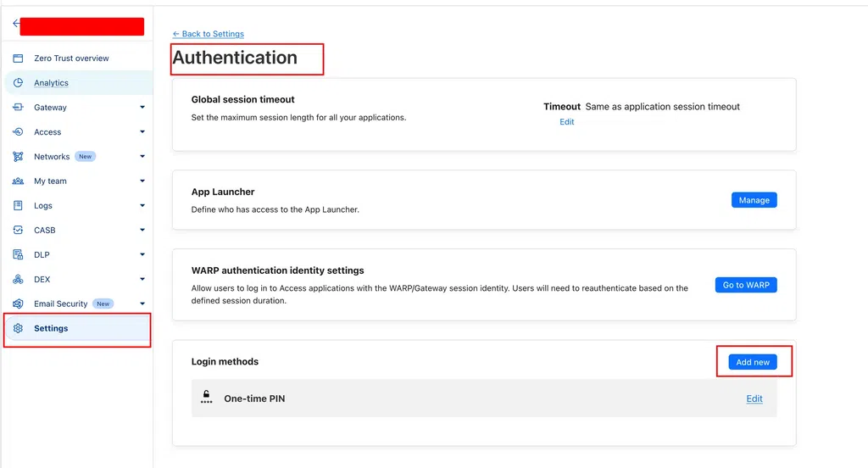Viewport: 868px width, 468px height.
Task: Expand the CASB menu arrow
Action: 142,230
